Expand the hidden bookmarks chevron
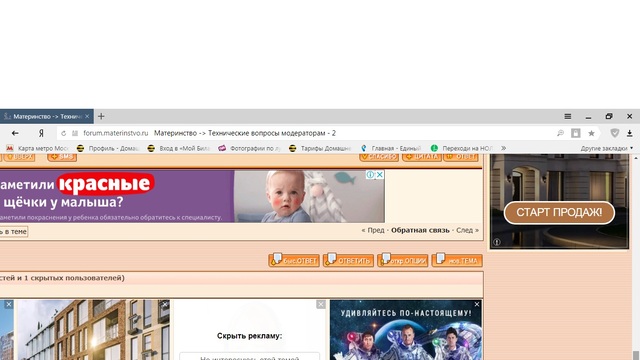640x360 pixels. 503,148
